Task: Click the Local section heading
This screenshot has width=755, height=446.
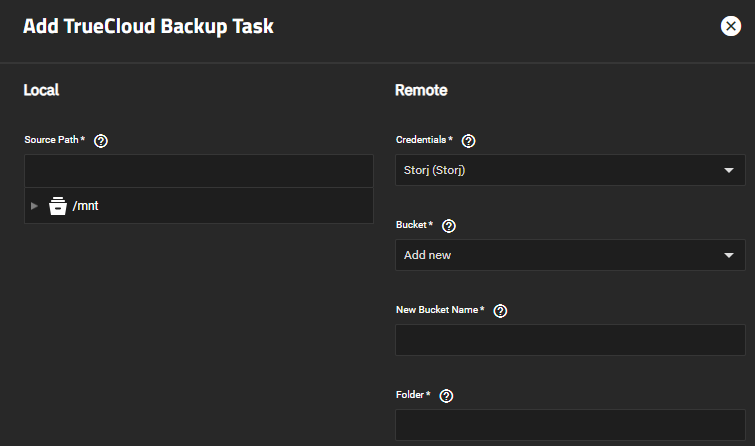Action: (41, 90)
